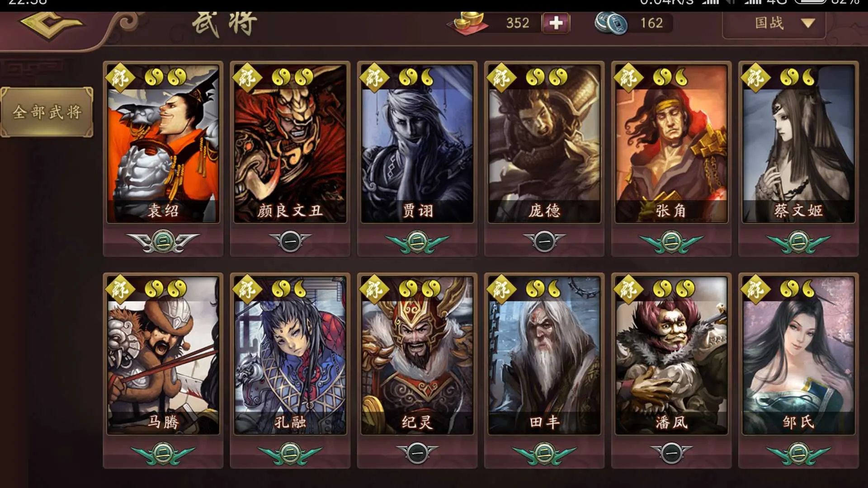The height and width of the screenshot is (488, 868).
Task: Click the plus icon to add gold ingots
Action: coord(556,23)
